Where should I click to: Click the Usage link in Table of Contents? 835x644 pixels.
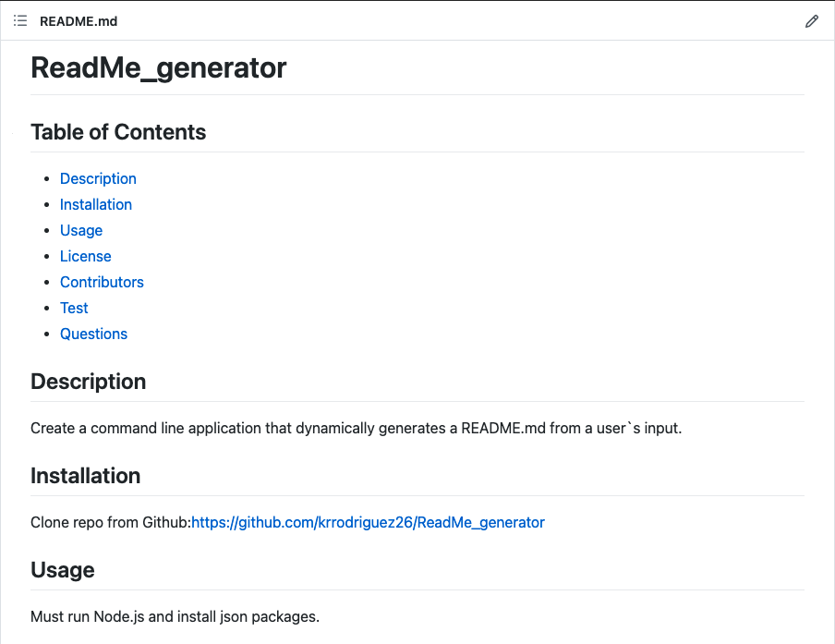(x=81, y=230)
